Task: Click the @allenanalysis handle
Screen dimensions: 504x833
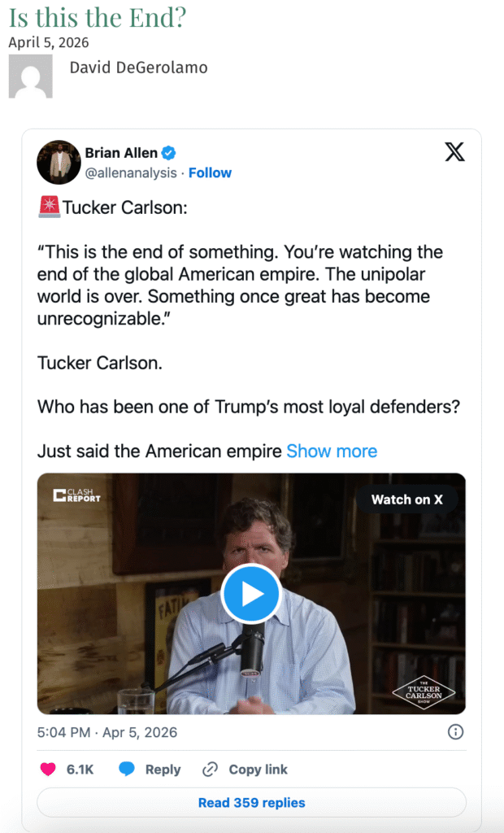Action: [x=132, y=172]
